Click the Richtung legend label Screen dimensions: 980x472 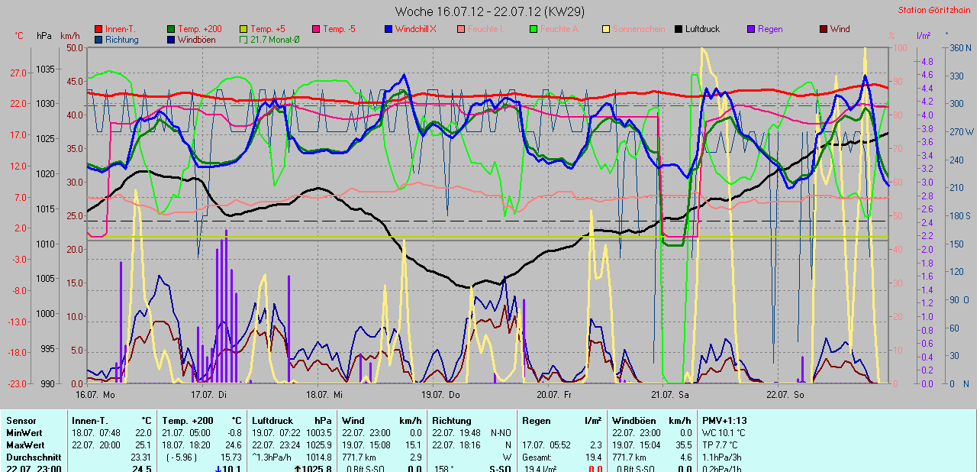click(122, 40)
